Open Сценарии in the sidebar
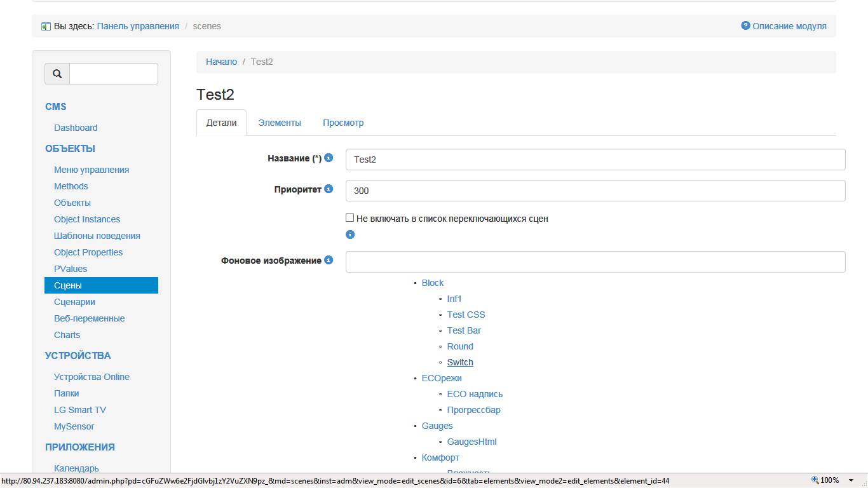Viewport: 868px width, 488px height. click(74, 302)
